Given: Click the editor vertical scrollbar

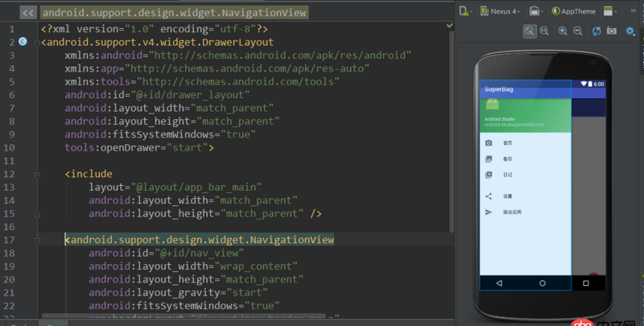Looking at the screenshot, I should 452,131.
